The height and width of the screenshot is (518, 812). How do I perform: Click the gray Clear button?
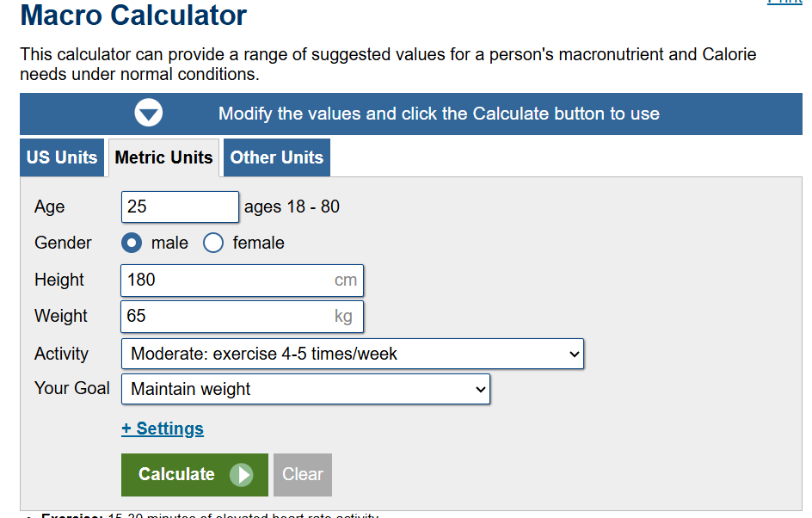point(303,475)
